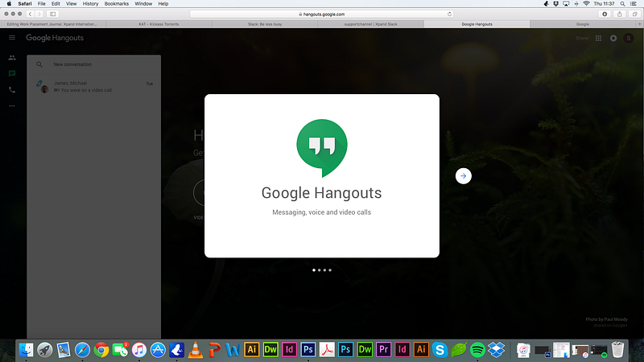Viewport: 644px width, 362px height.
Task: Open the Hangouts hamburger main menu
Action: [x=12, y=38]
